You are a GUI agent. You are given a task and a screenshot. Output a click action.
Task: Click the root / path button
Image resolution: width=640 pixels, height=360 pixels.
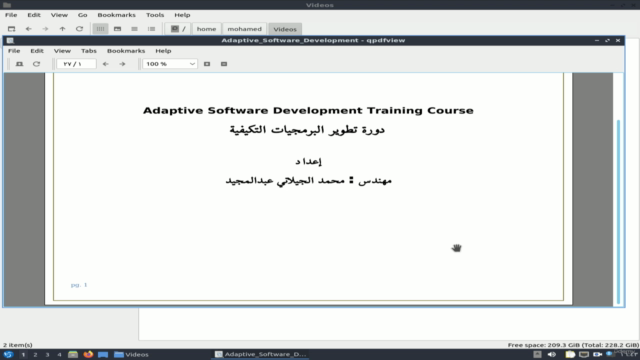click(x=178, y=29)
